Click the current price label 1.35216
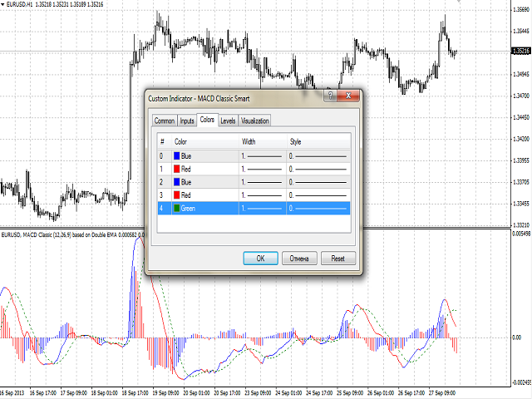The image size is (532, 399). (x=521, y=52)
